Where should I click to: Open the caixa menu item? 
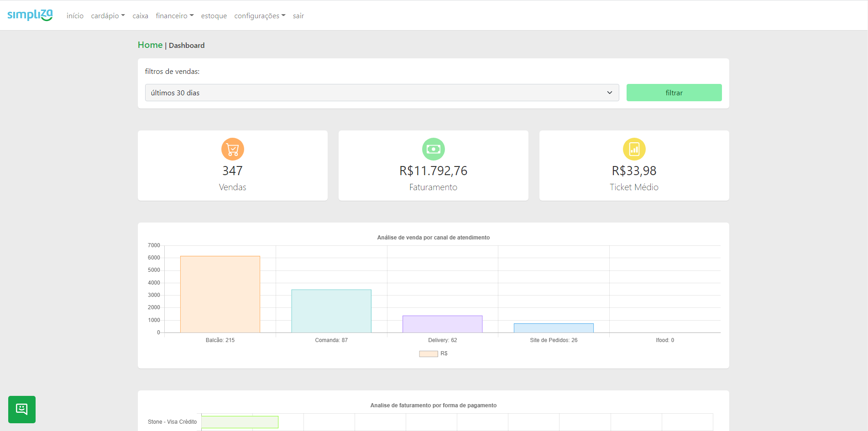point(140,16)
